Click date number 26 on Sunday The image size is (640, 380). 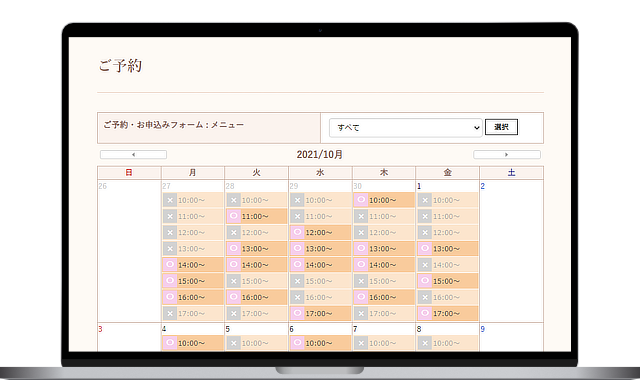[x=102, y=186]
